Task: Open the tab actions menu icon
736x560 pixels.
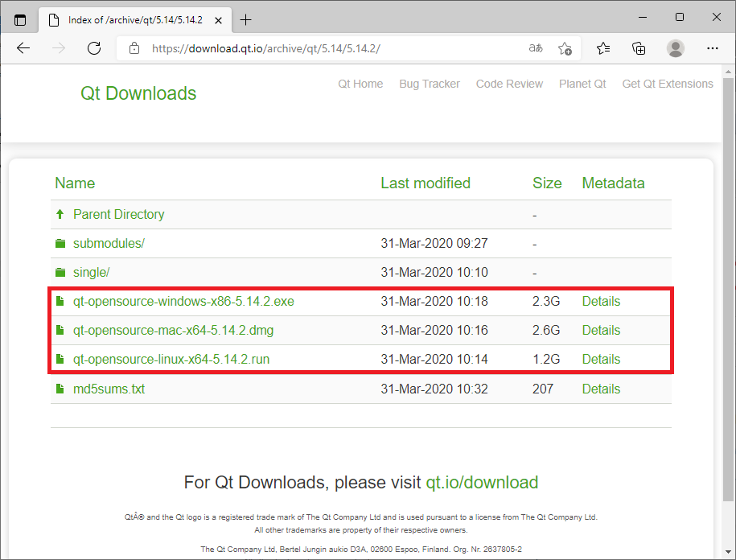Action: point(20,20)
